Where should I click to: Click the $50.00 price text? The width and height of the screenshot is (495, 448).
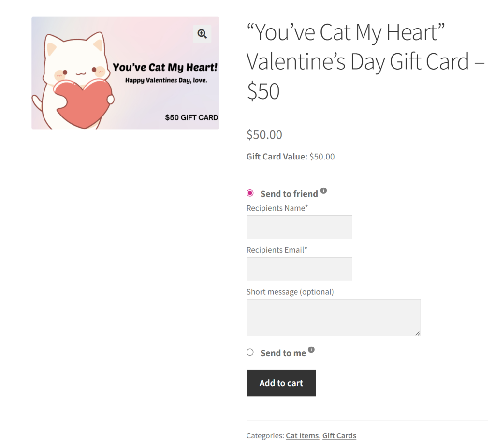tap(264, 135)
